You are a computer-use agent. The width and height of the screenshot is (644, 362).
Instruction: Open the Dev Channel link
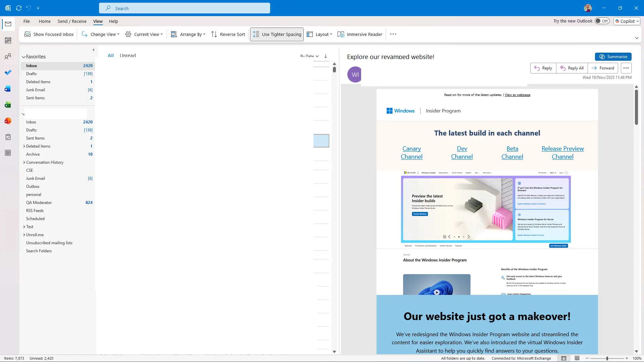(x=462, y=153)
